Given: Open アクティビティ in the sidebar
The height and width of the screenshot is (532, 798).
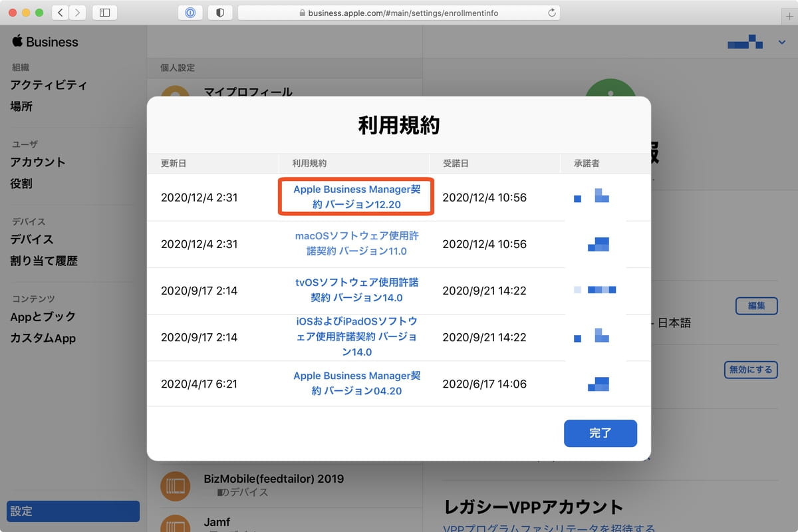Looking at the screenshot, I should coord(49,85).
